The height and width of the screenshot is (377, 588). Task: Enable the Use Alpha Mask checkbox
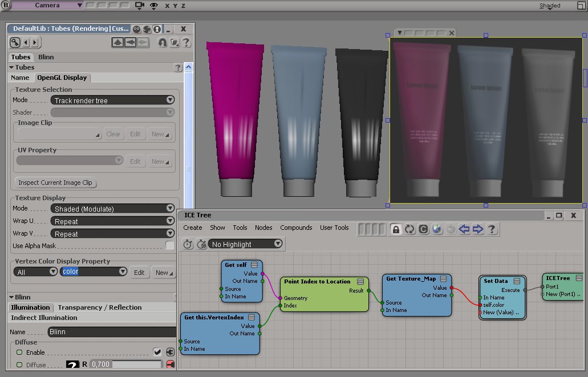(x=169, y=246)
